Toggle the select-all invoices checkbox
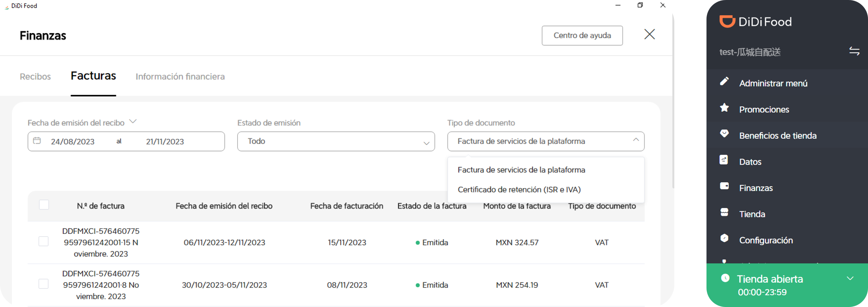 [x=44, y=205]
